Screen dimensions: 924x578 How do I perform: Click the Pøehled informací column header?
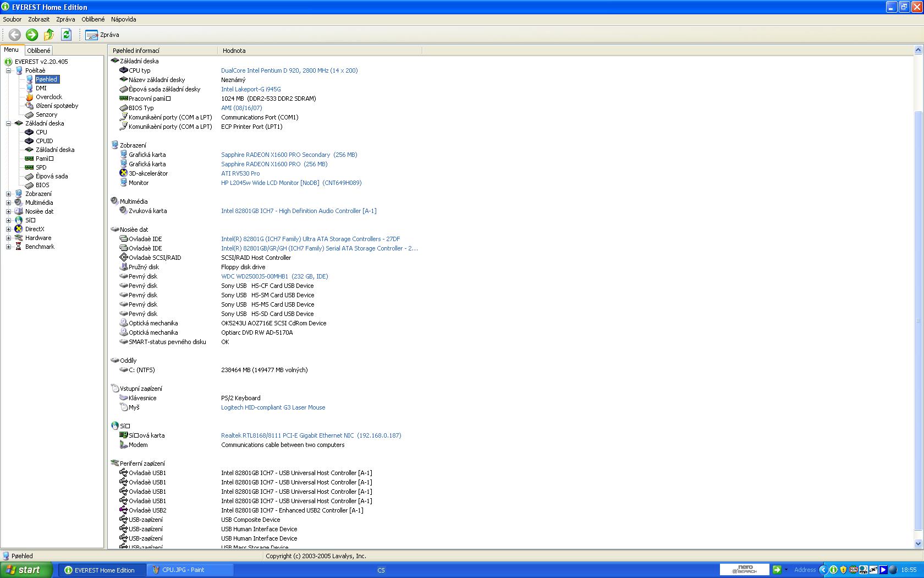(x=163, y=51)
